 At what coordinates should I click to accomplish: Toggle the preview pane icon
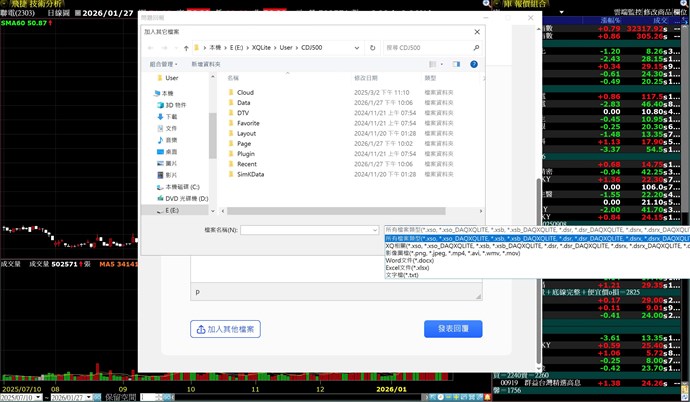(456, 64)
